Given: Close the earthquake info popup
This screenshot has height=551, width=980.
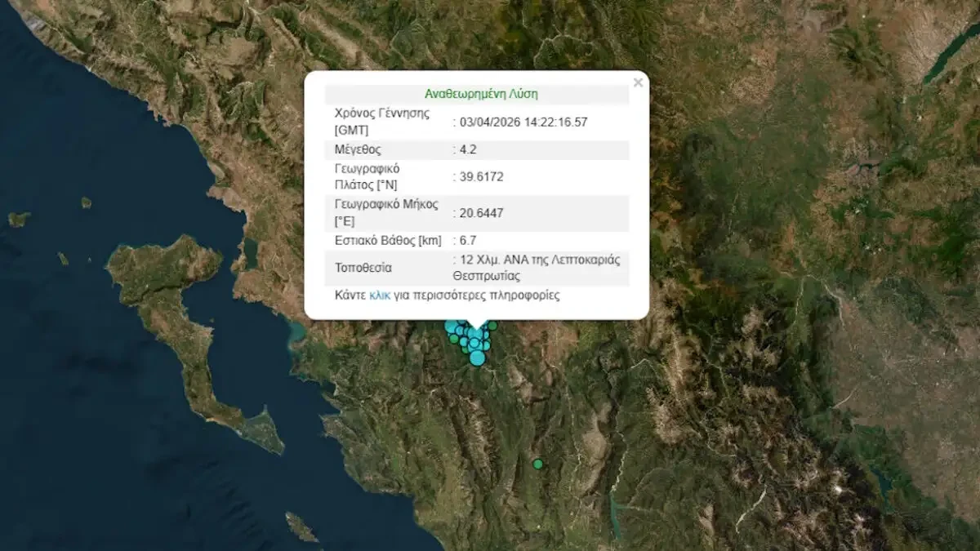Looking at the screenshot, I should point(638,82).
